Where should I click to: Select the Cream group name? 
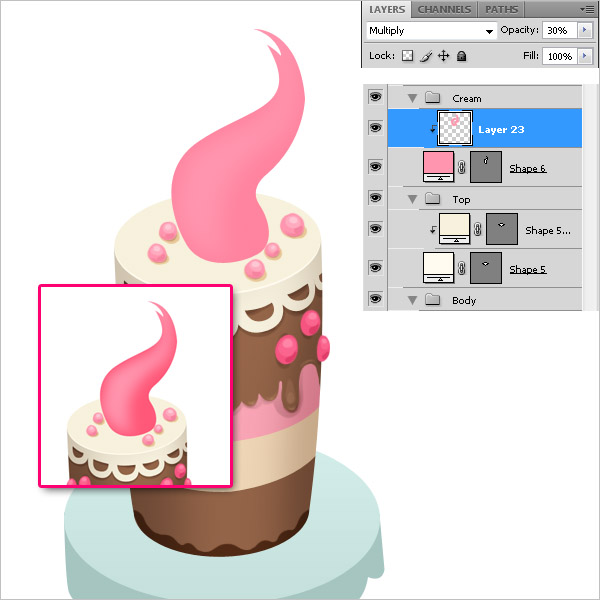(x=467, y=99)
